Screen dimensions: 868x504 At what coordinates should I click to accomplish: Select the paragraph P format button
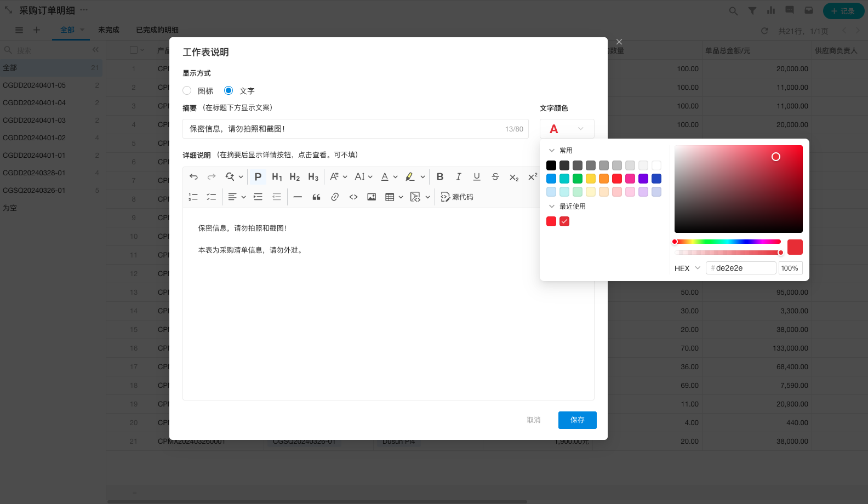point(258,177)
